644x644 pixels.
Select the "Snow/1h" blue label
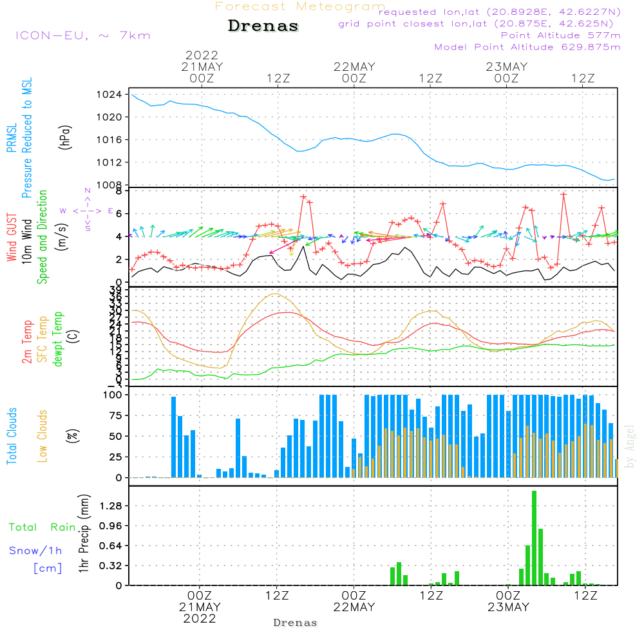(35, 551)
